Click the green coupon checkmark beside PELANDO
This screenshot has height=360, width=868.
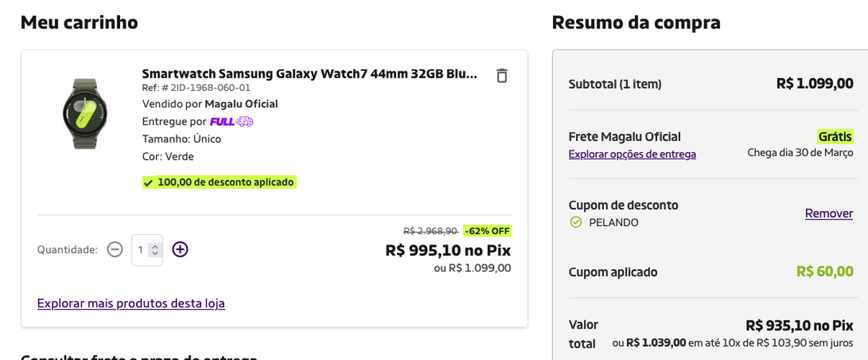pyautogui.click(x=576, y=222)
